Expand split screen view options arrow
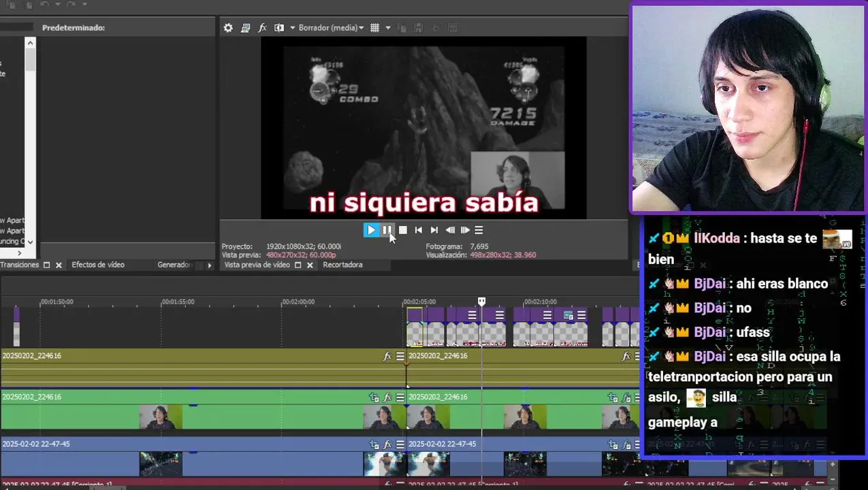The width and height of the screenshot is (868, 490). coord(292,28)
